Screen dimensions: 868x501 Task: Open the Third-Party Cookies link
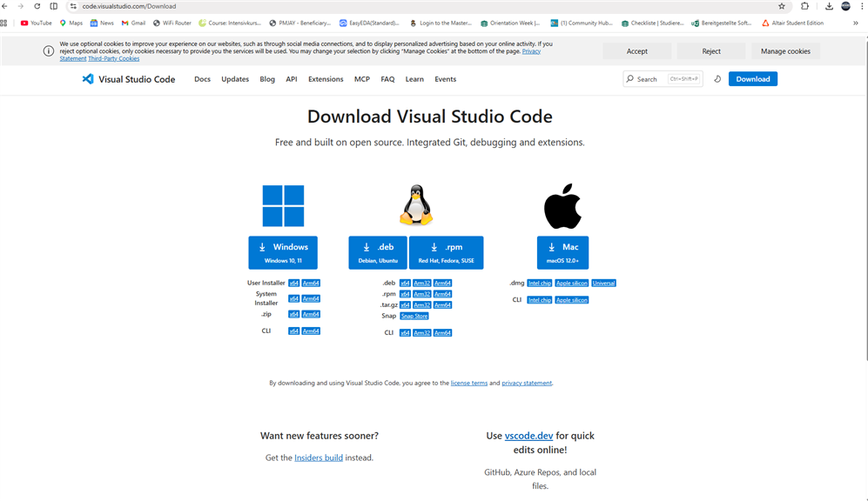pyautogui.click(x=113, y=58)
